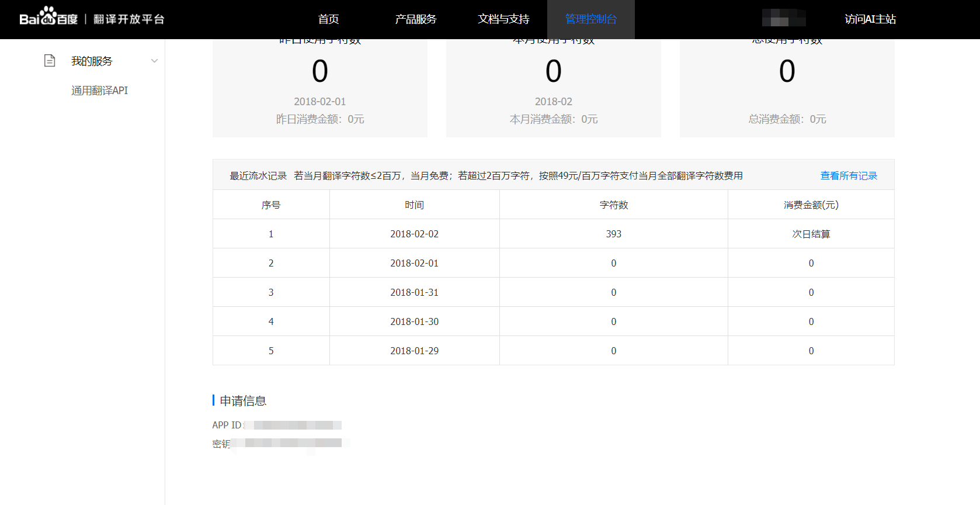Click 昨日消费金额: 0元 text
980x505 pixels.
pos(320,119)
